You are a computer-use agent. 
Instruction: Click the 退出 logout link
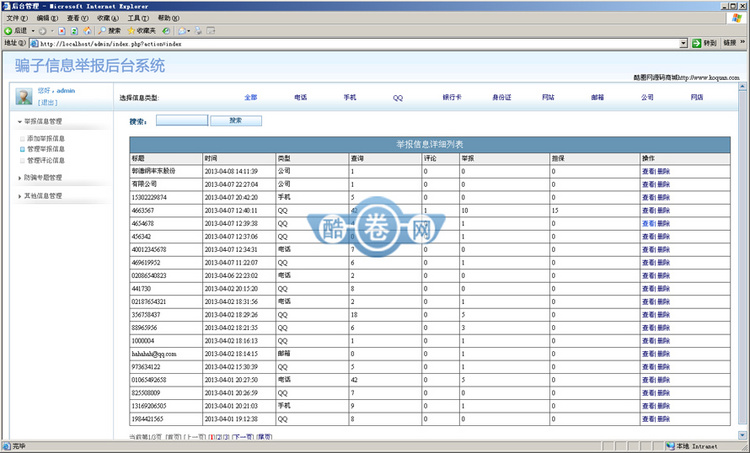(x=47, y=102)
